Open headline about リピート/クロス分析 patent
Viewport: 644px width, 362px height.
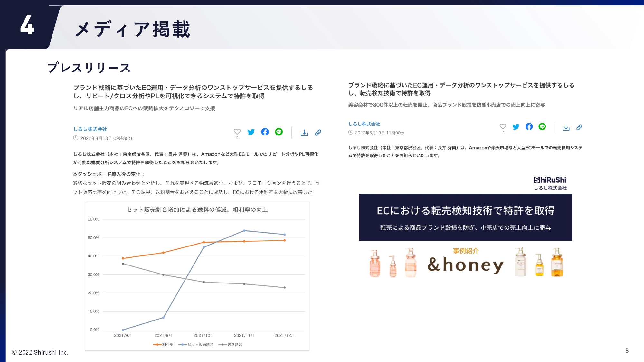[x=193, y=92]
